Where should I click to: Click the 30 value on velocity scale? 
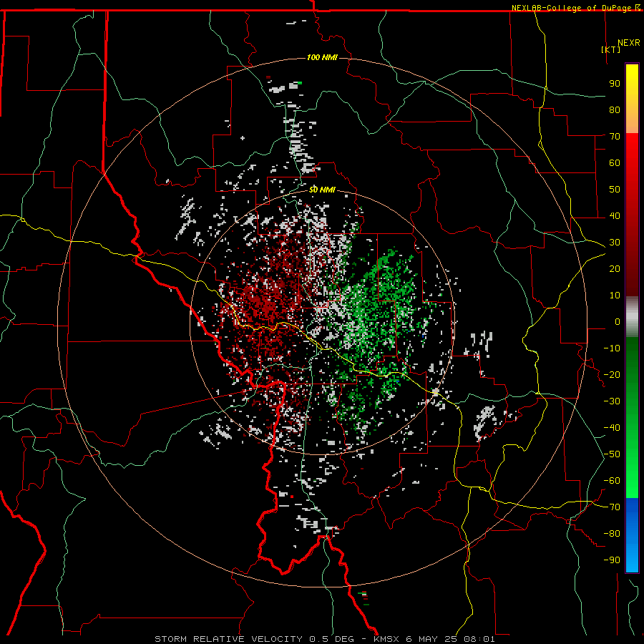click(x=615, y=243)
